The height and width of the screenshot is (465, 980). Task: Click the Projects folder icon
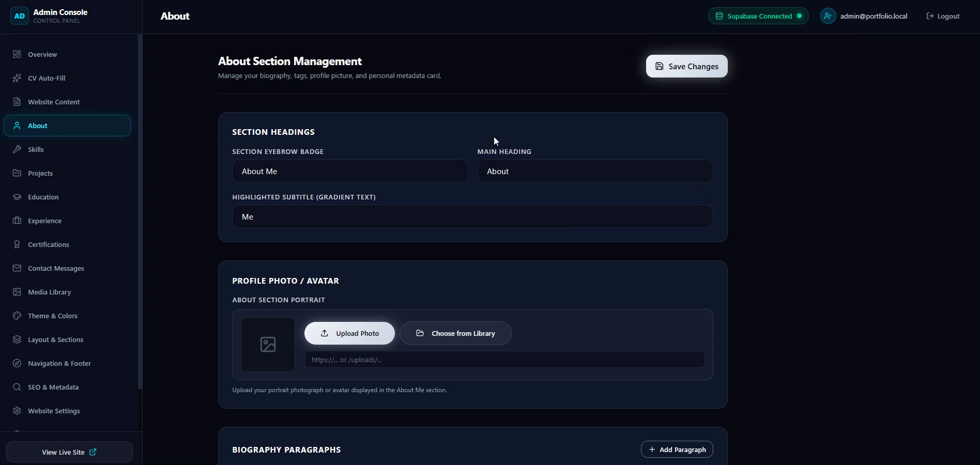tap(17, 173)
